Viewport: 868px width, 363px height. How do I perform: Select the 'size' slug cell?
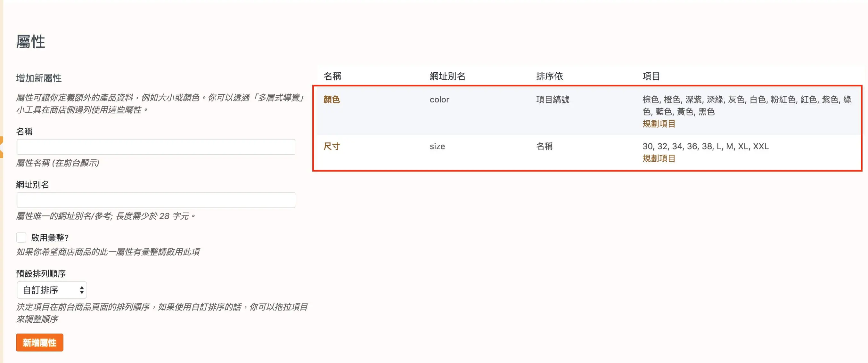437,147
